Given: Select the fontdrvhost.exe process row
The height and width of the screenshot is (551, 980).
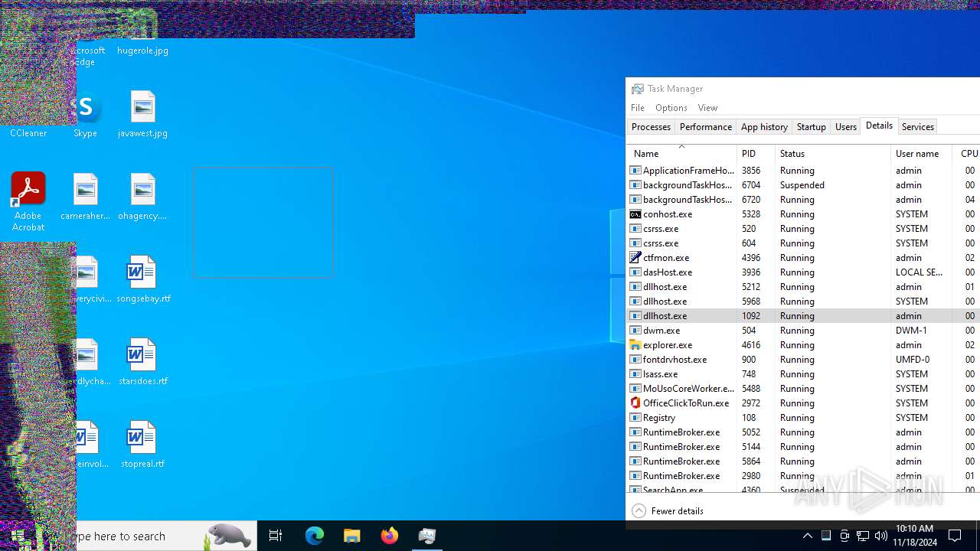Looking at the screenshot, I should (803, 360).
